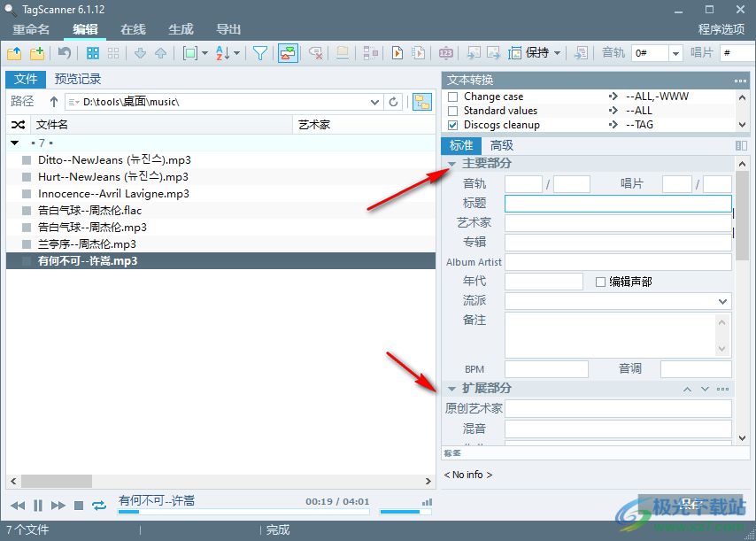Refresh the music path with circular arrow icon
The width and height of the screenshot is (756, 541).
tap(394, 103)
